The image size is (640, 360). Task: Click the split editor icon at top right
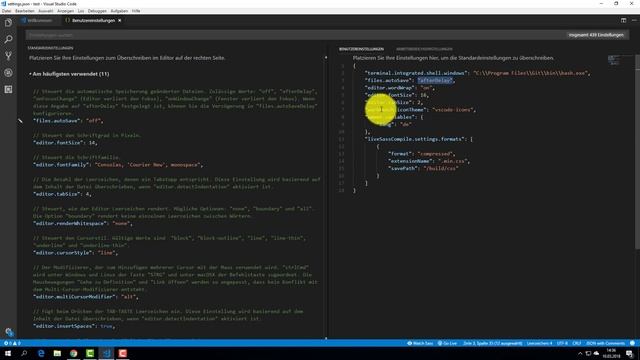pyautogui.click(x=623, y=20)
